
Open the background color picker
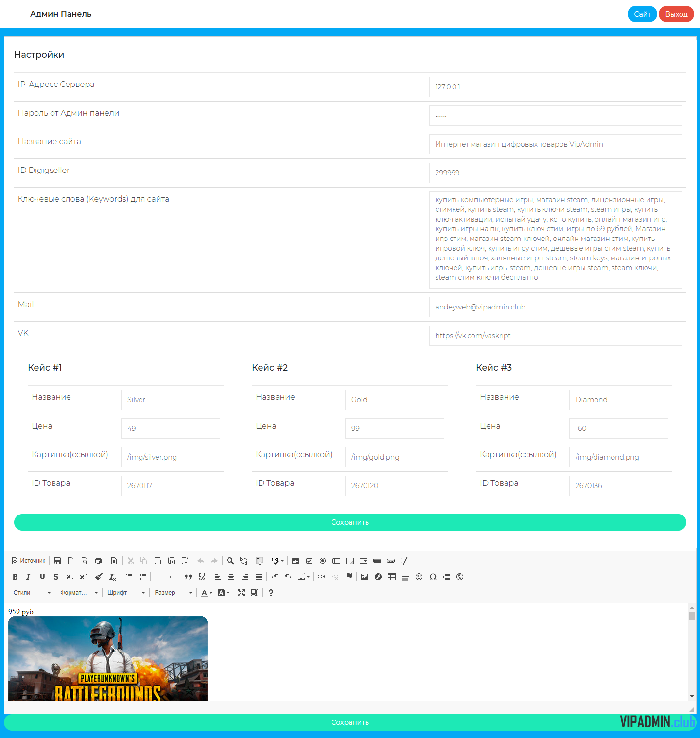[x=224, y=593]
